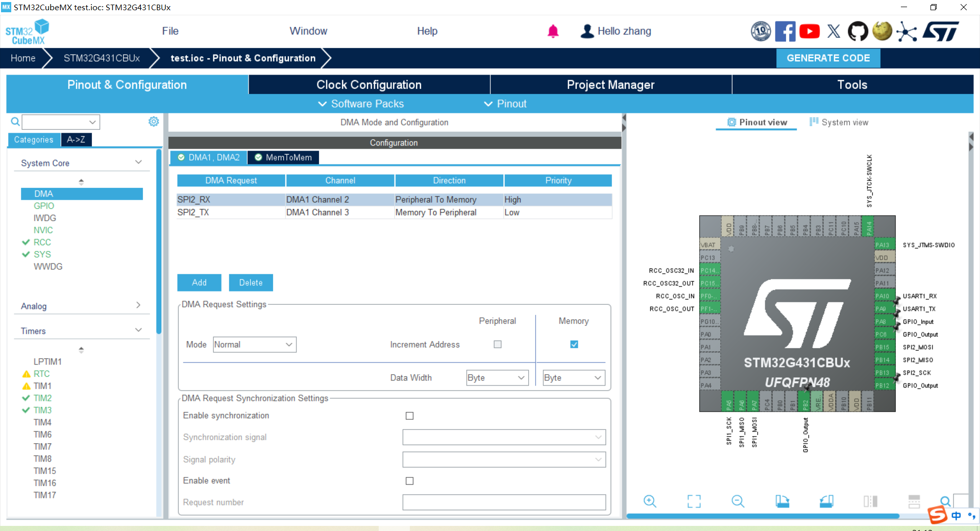Switch to A->Z sorting tab
The image size is (980, 531).
tap(76, 139)
